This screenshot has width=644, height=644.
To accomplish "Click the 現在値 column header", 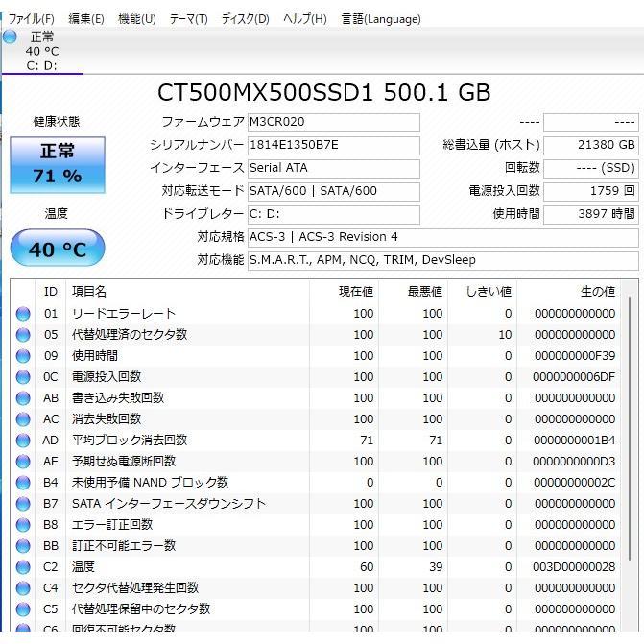I will pyautogui.click(x=344, y=292).
